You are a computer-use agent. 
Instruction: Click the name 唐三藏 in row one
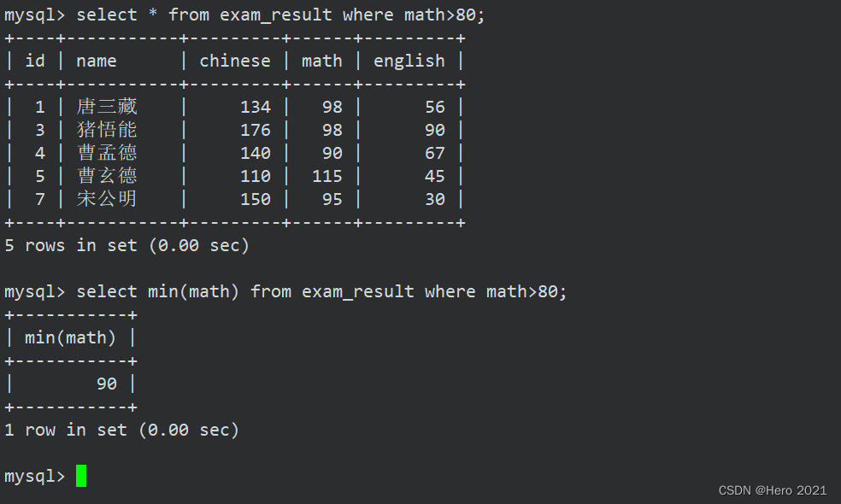(107, 106)
